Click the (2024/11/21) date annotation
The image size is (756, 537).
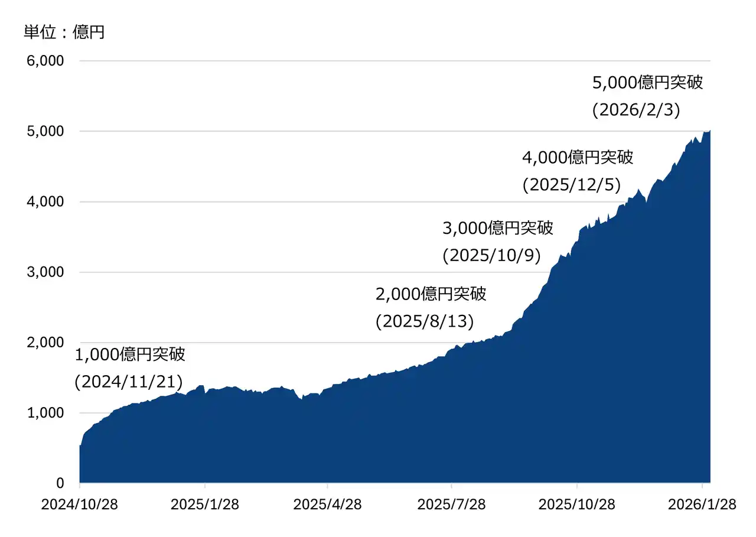point(128,382)
